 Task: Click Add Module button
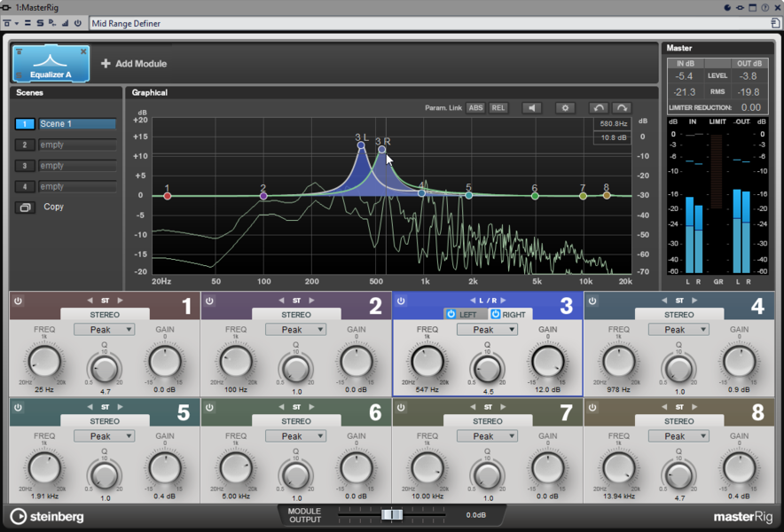[134, 64]
